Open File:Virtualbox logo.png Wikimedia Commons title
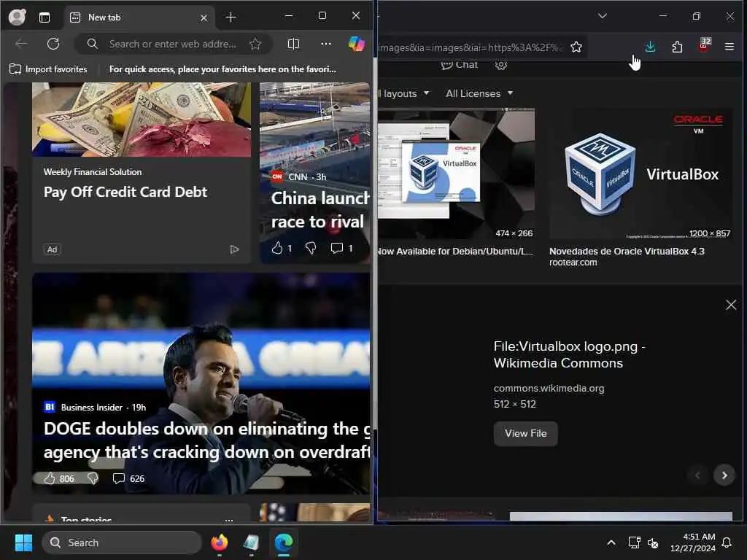 (569, 355)
